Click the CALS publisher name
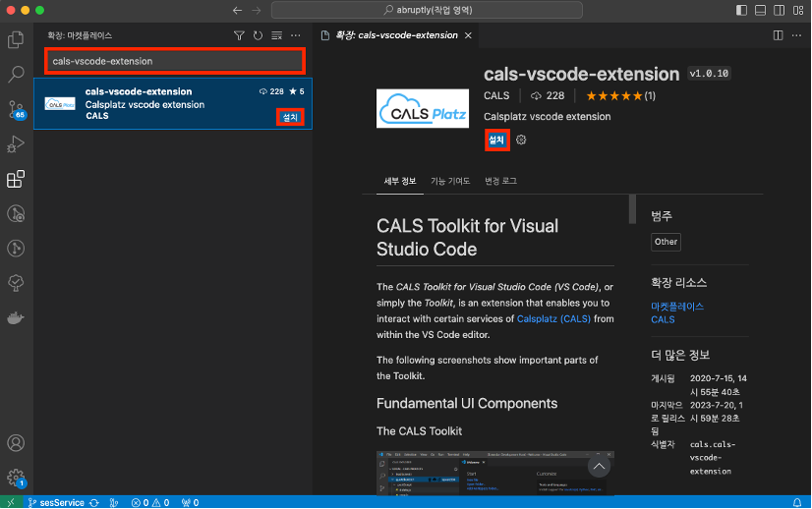The width and height of the screenshot is (812, 509). [496, 95]
